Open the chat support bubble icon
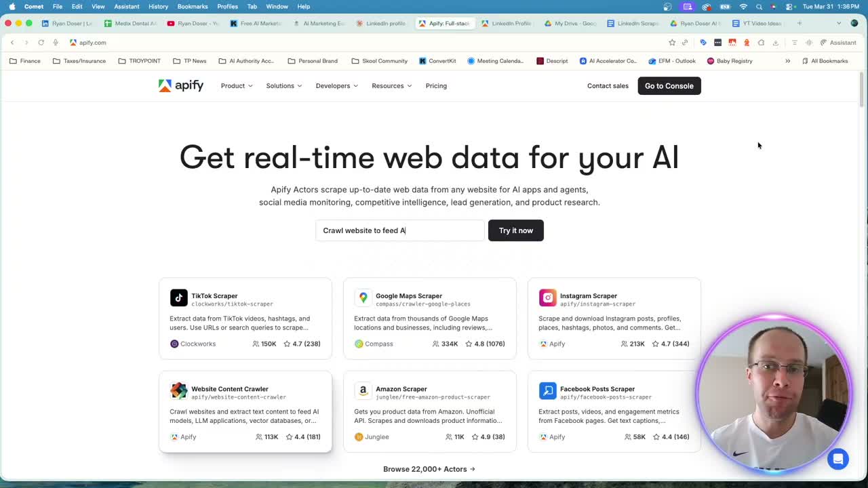Screen dimensions: 868x488 838,459
